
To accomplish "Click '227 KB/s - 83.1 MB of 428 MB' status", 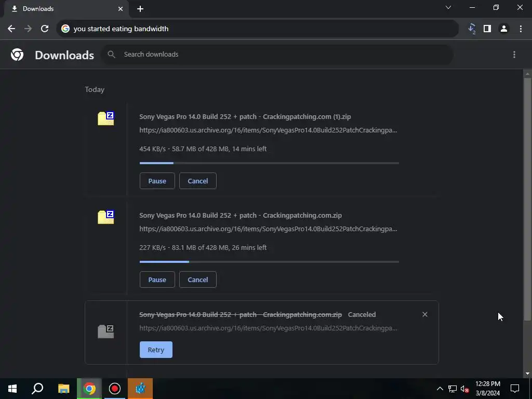I will 203,248.
